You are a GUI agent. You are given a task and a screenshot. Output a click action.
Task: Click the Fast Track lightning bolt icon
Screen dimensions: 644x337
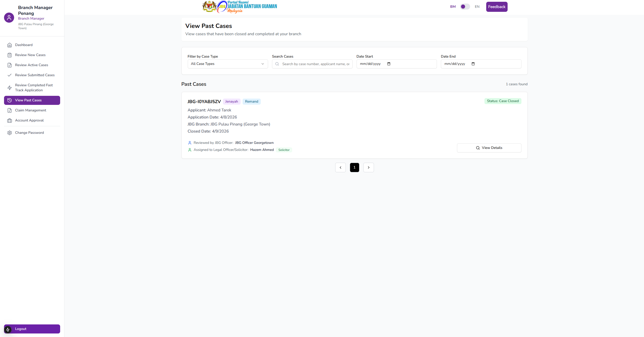[10, 88]
